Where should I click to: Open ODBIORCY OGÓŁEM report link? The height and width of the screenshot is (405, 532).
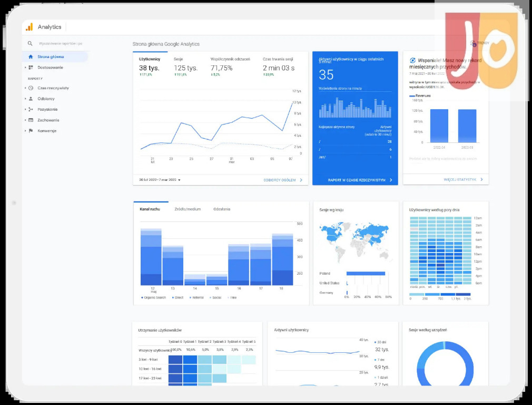coord(280,180)
